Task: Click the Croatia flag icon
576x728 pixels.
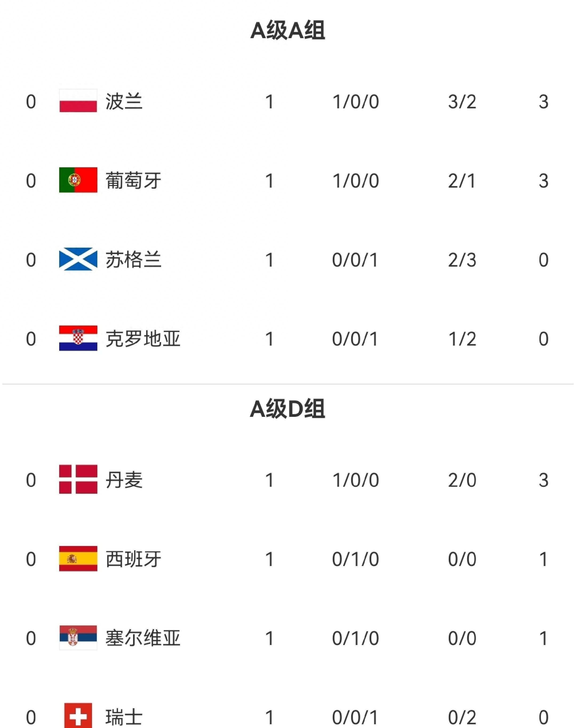Action: (x=78, y=338)
